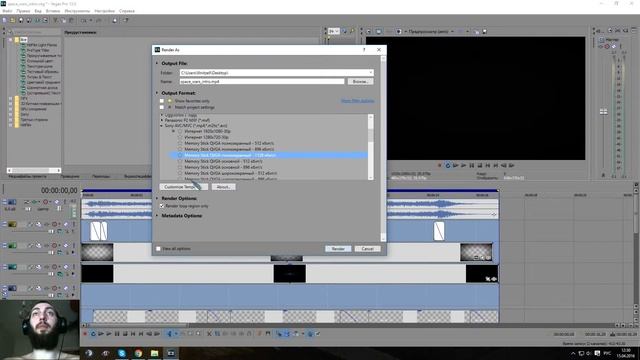Open Skype from the taskbar

coord(122,353)
